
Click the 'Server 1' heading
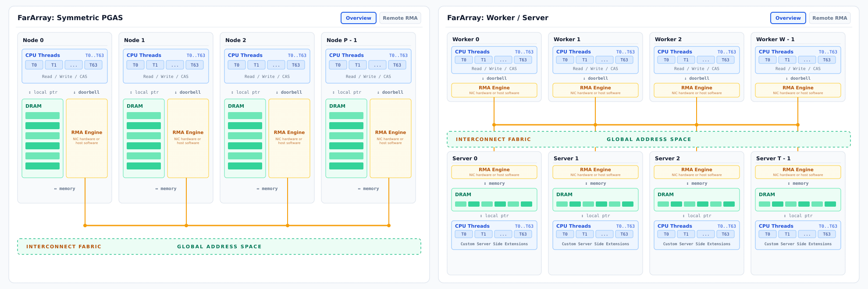[566, 159]
